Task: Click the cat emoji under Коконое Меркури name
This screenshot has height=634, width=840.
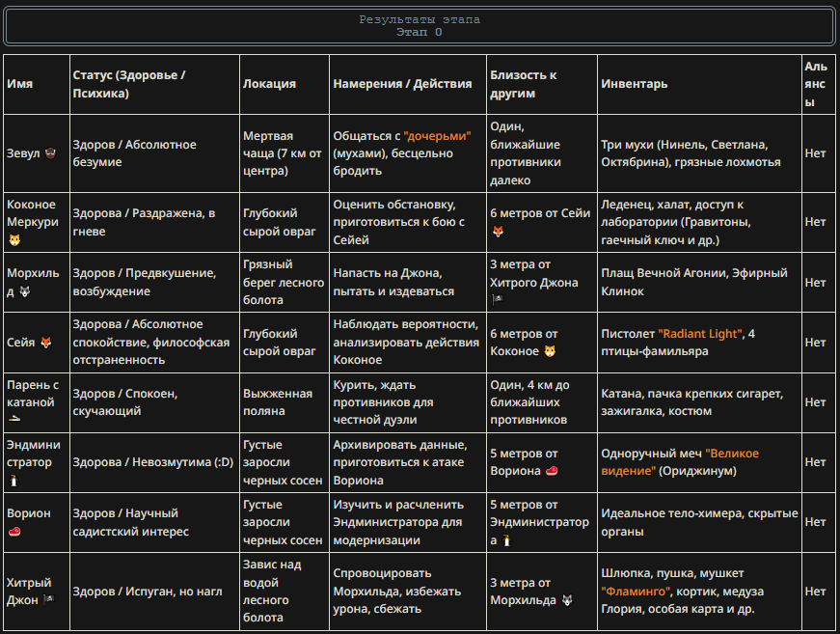Action: [14, 240]
